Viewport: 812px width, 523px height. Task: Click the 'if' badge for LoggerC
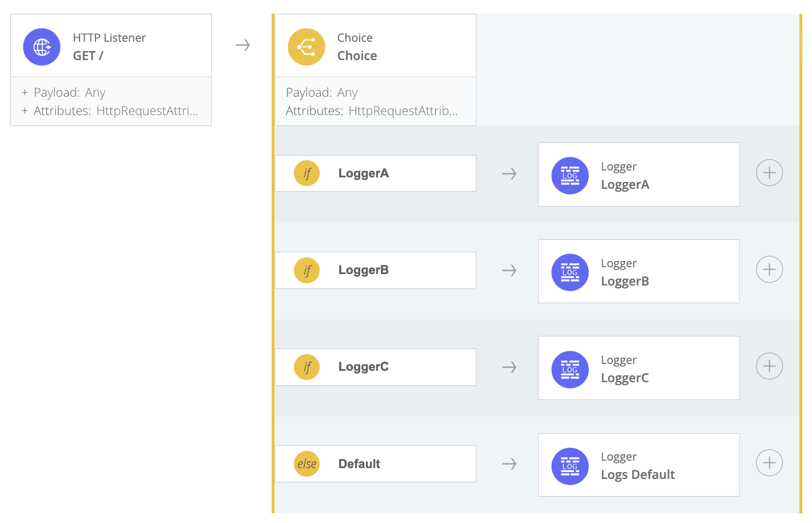pos(307,367)
